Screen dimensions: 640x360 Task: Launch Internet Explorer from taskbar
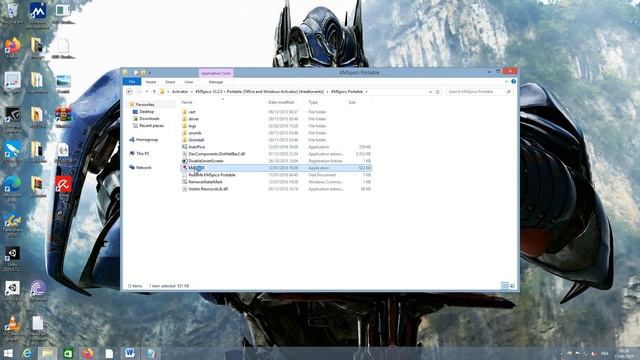pos(27,353)
